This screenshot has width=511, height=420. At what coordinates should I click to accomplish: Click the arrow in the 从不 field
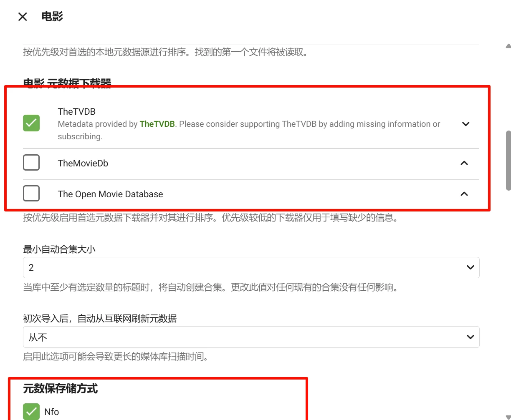(x=470, y=337)
